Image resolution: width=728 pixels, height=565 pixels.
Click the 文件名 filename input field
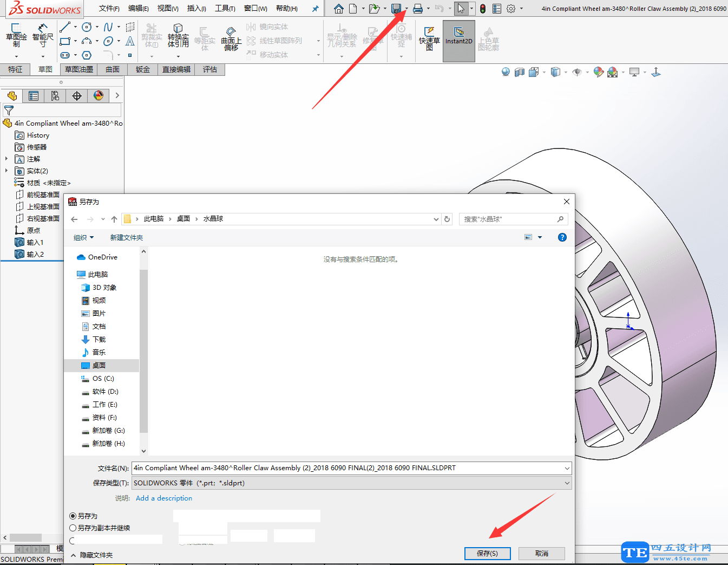click(x=346, y=468)
